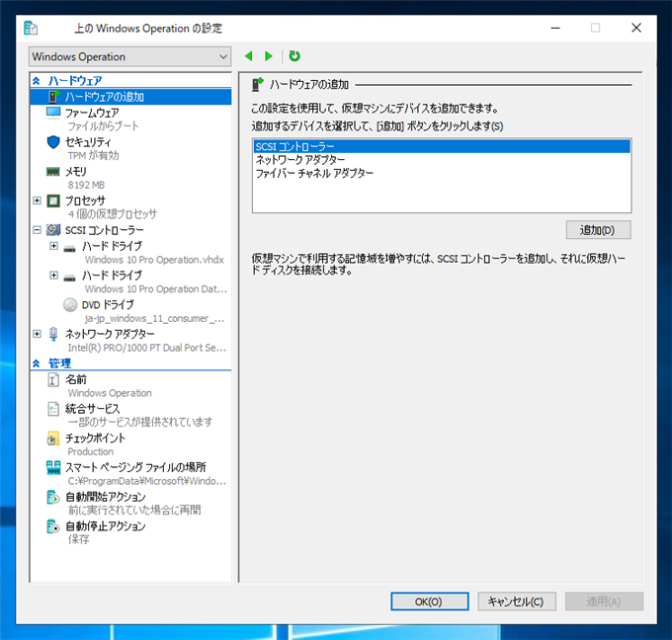The image size is (672, 640).
Task: Select スマート ページング ファイルの場所 item
Action: coord(135,467)
